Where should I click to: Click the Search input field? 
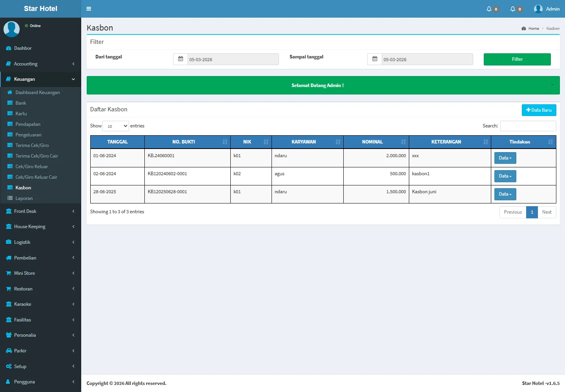(528, 126)
